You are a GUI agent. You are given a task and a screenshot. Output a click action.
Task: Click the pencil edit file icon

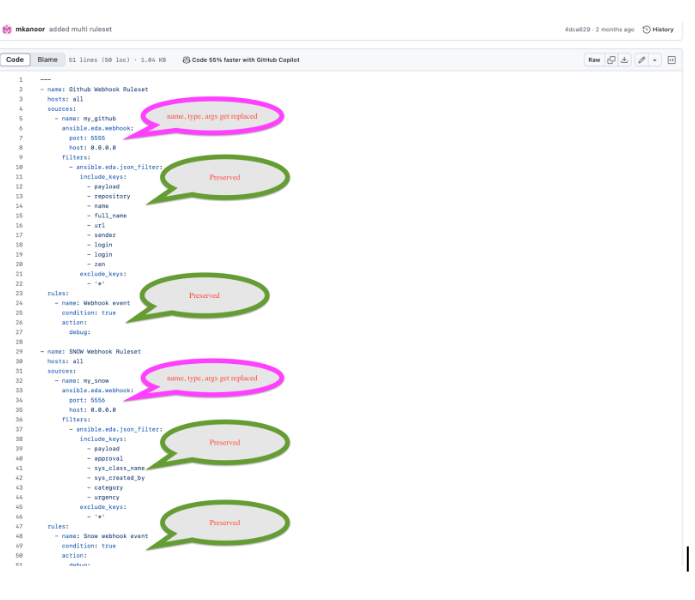(641, 60)
